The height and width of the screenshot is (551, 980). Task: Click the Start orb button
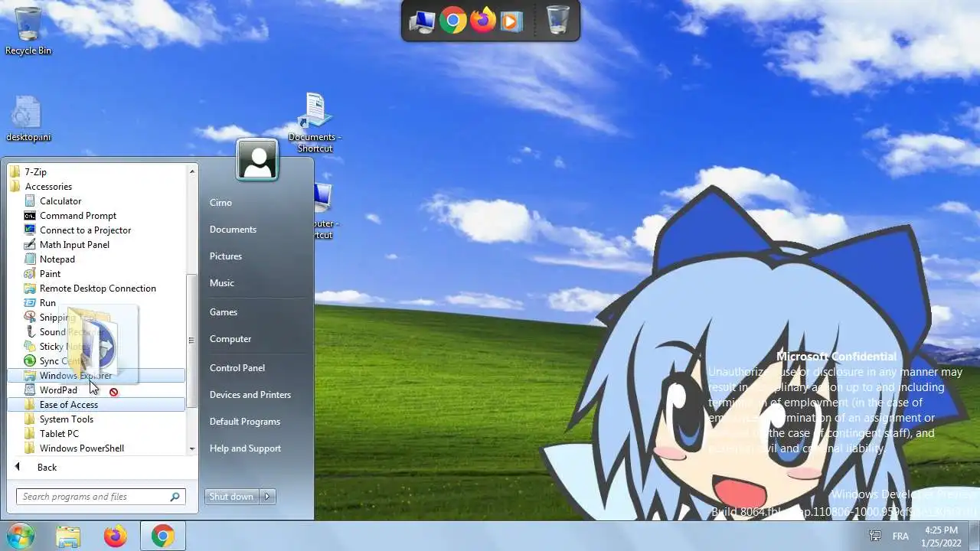21,536
